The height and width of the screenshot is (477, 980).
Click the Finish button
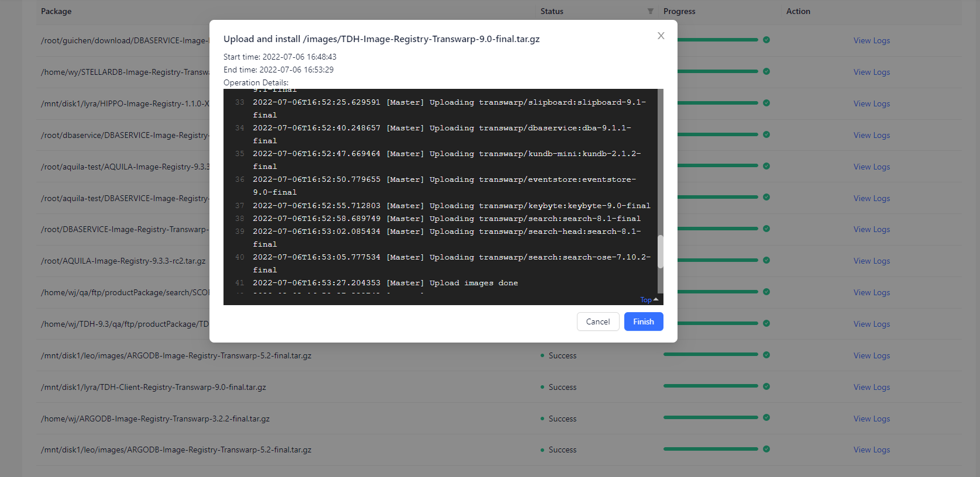[x=644, y=322]
